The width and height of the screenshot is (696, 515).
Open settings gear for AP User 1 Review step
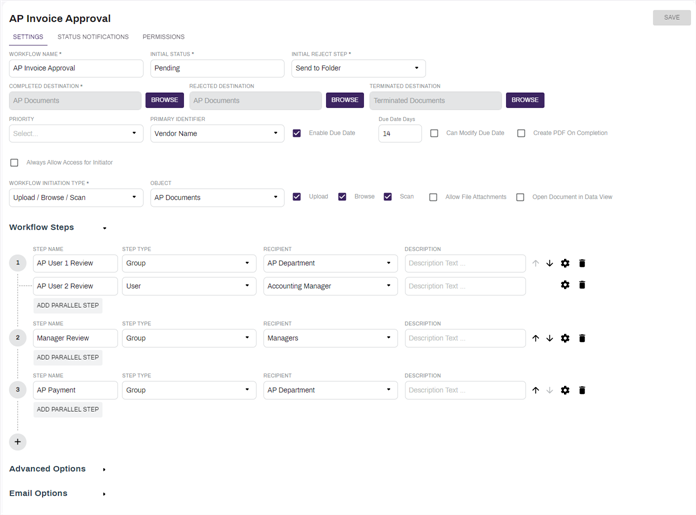click(565, 263)
